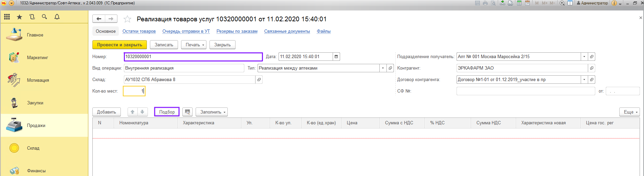Viewport: 644px width, 176px height.
Task: Expand the Печать dropdown
Action: click(x=194, y=45)
